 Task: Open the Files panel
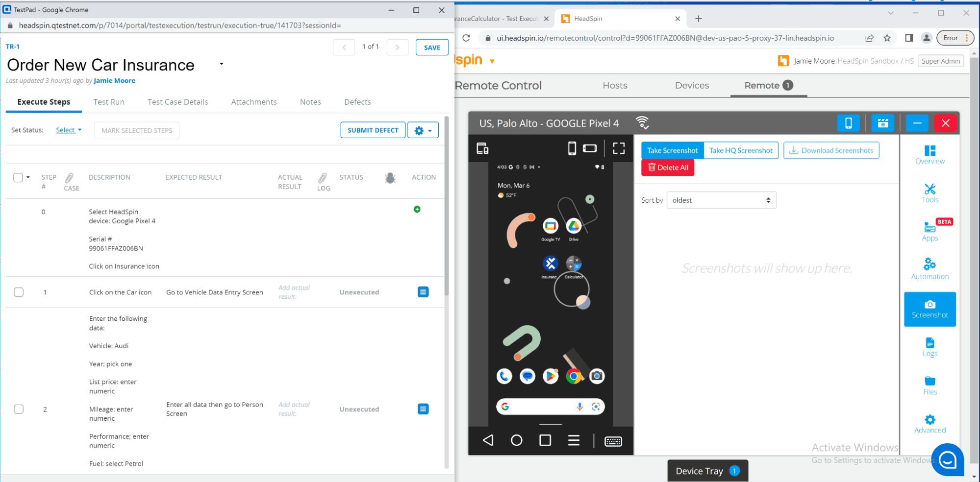coord(929,386)
